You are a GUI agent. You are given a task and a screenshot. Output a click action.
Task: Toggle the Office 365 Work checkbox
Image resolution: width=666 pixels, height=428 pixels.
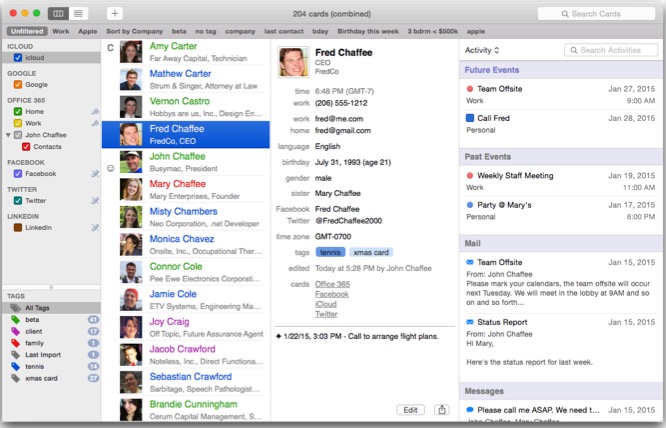click(18, 123)
